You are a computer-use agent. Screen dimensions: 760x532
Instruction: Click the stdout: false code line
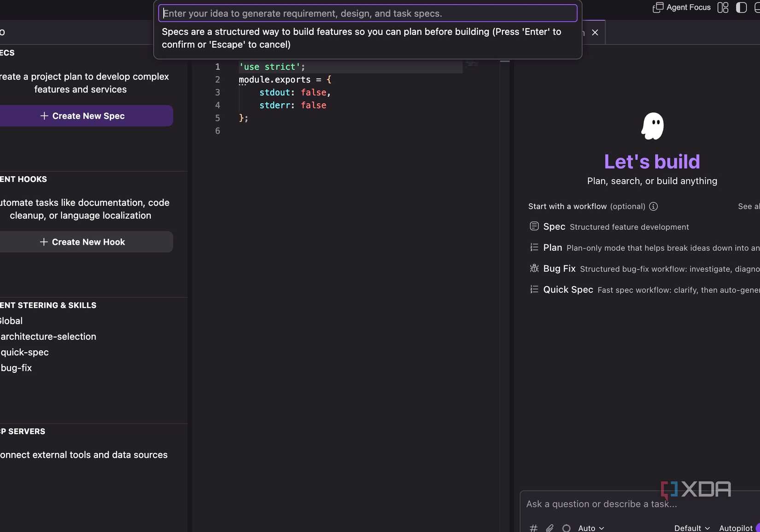coord(295,93)
